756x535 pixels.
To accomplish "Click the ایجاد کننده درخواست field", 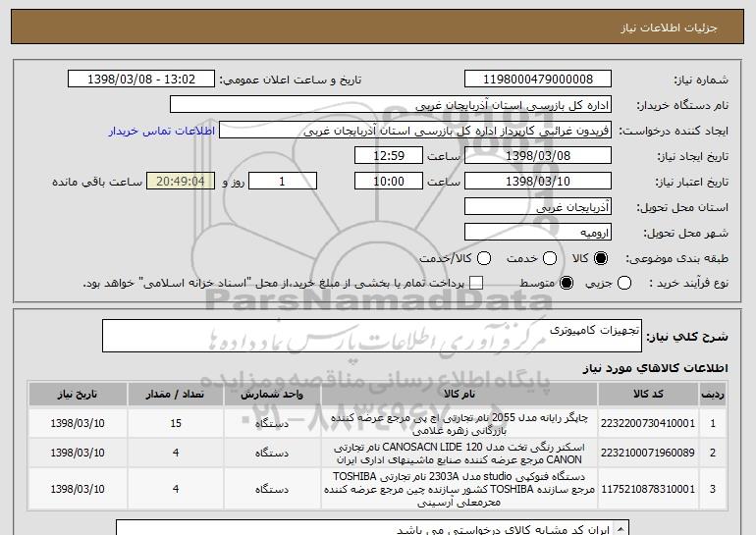I will pos(415,131).
